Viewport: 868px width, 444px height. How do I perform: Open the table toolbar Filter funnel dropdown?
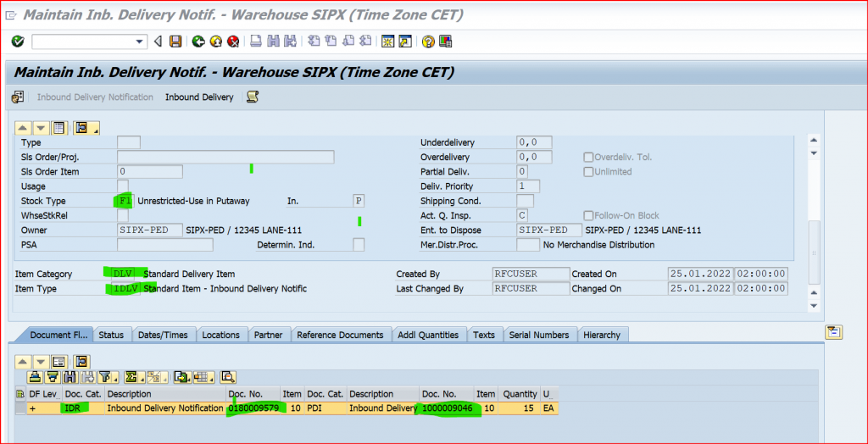point(108,378)
